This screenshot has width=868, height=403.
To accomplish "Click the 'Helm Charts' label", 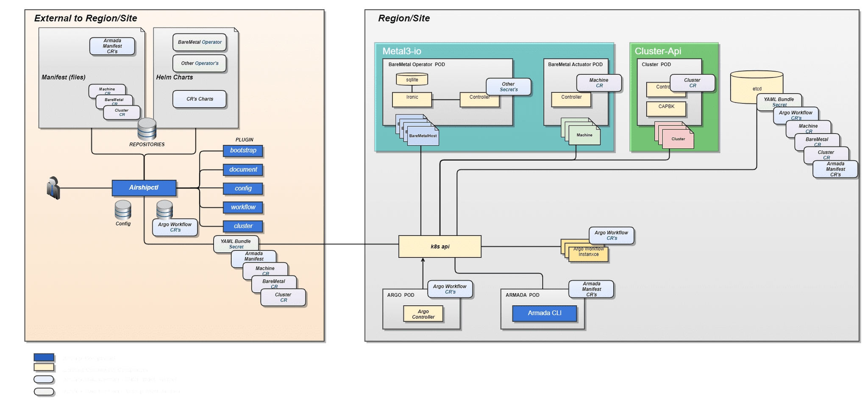I will (x=175, y=77).
